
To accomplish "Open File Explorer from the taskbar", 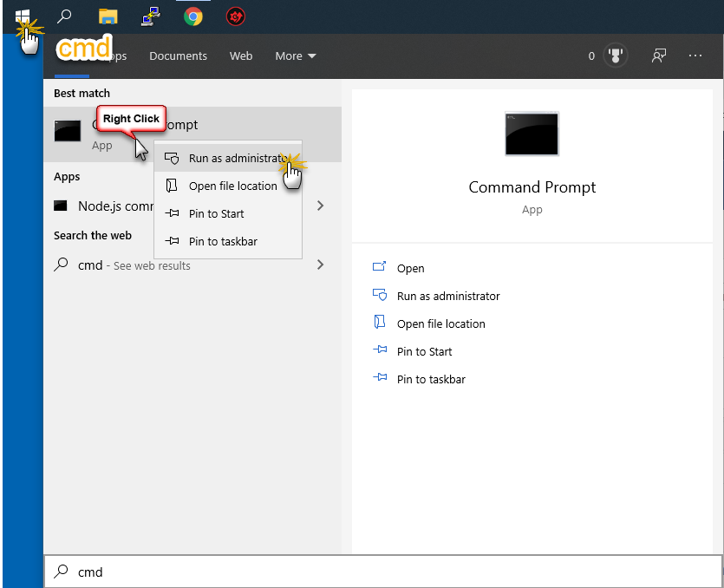I will pyautogui.click(x=108, y=16).
